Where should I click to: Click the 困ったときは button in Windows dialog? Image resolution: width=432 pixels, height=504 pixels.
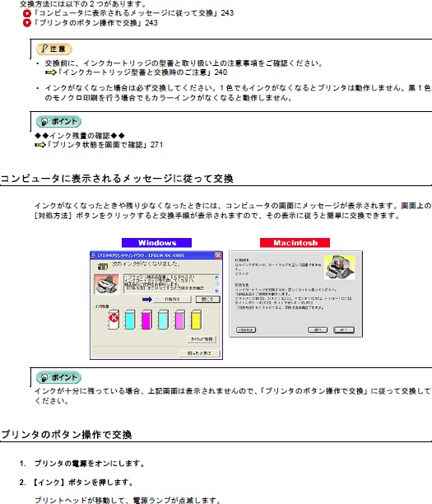(x=199, y=353)
